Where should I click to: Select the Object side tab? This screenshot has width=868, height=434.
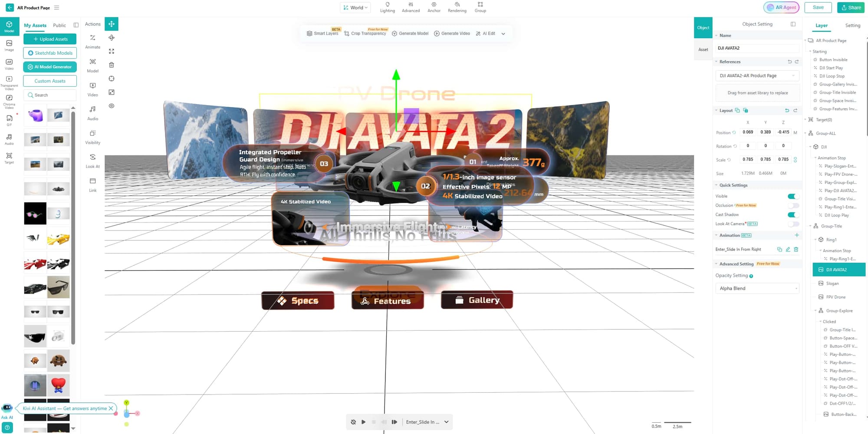(x=703, y=28)
